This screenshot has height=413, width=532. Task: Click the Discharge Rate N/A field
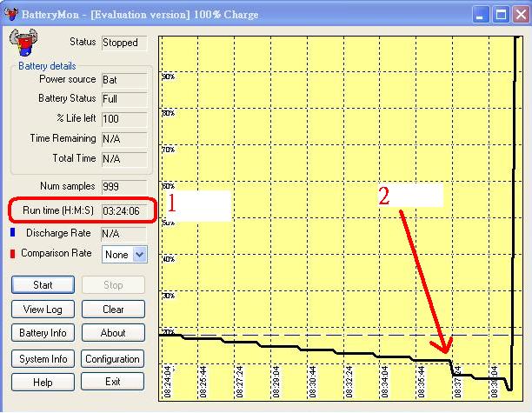tap(123, 234)
